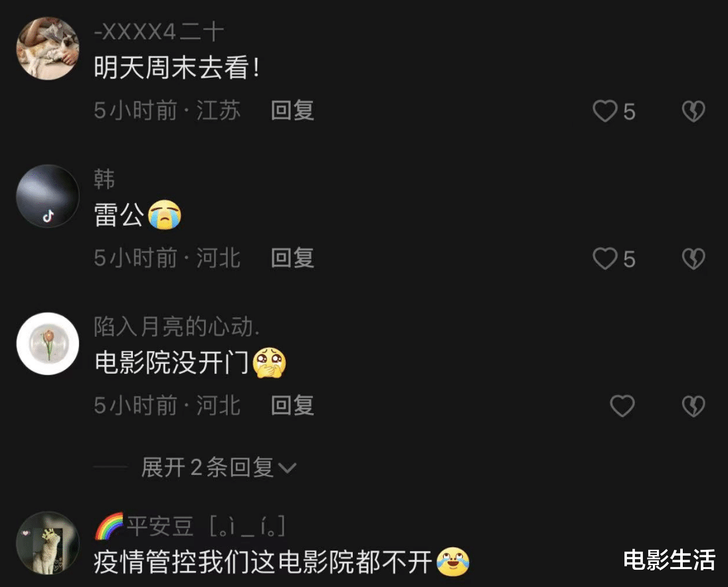
Task: Select comment text "疫情管控我们这电影院都不开"
Action: (x=263, y=562)
